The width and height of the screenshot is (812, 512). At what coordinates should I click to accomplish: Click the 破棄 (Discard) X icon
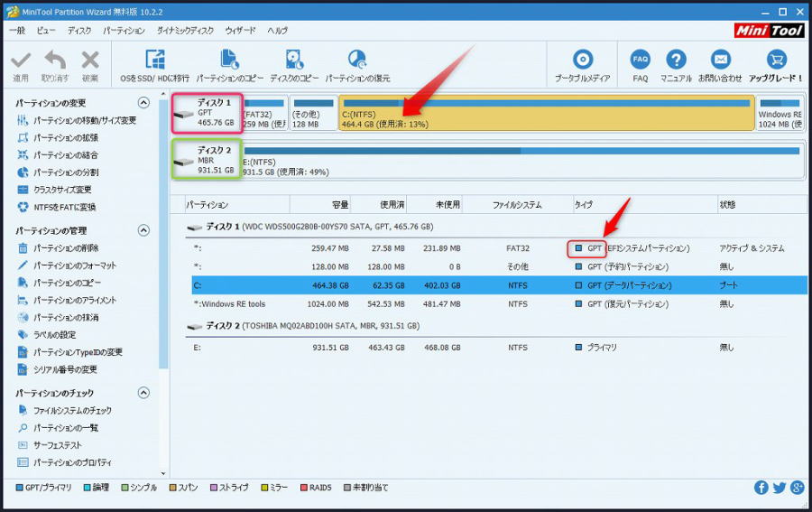click(x=90, y=61)
